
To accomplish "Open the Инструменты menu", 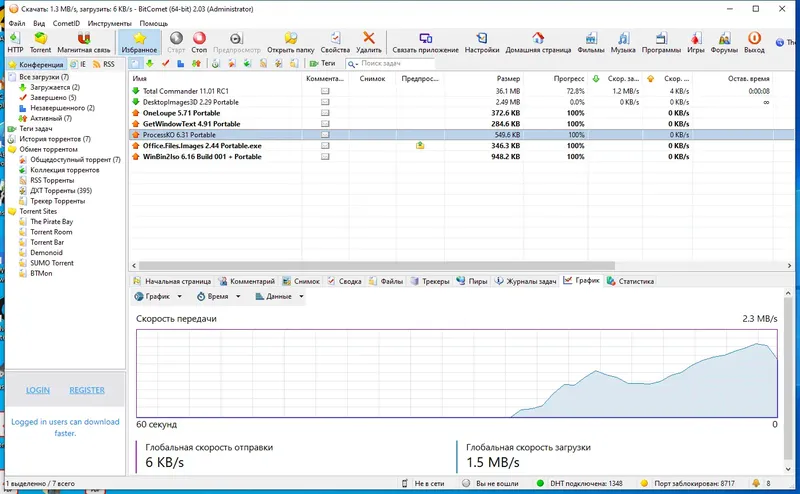I will pos(109,23).
